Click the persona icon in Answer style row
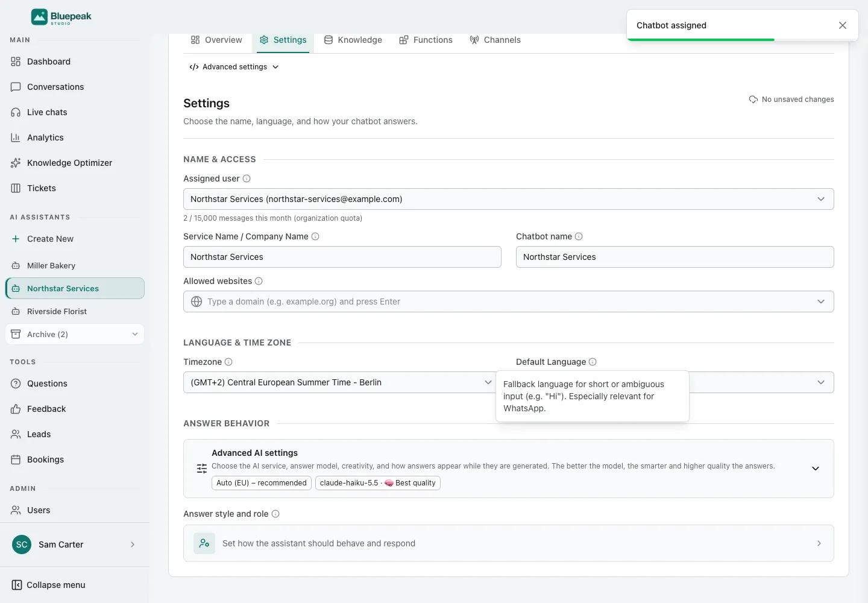This screenshot has width=868, height=603. coord(204,543)
